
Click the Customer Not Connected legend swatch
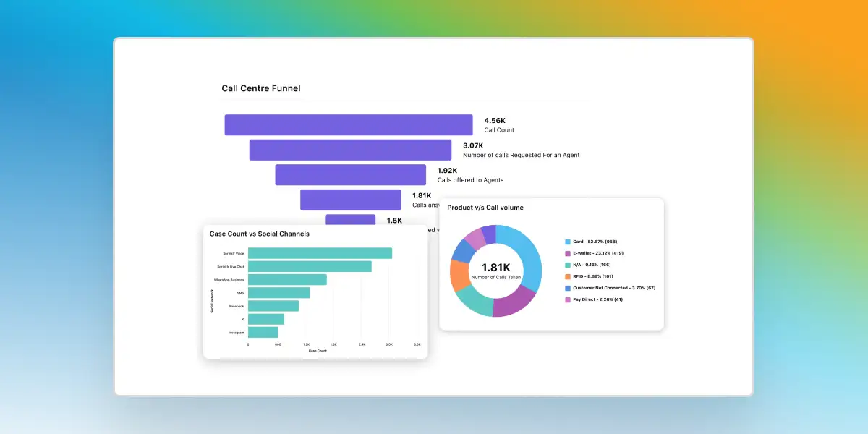tap(567, 288)
